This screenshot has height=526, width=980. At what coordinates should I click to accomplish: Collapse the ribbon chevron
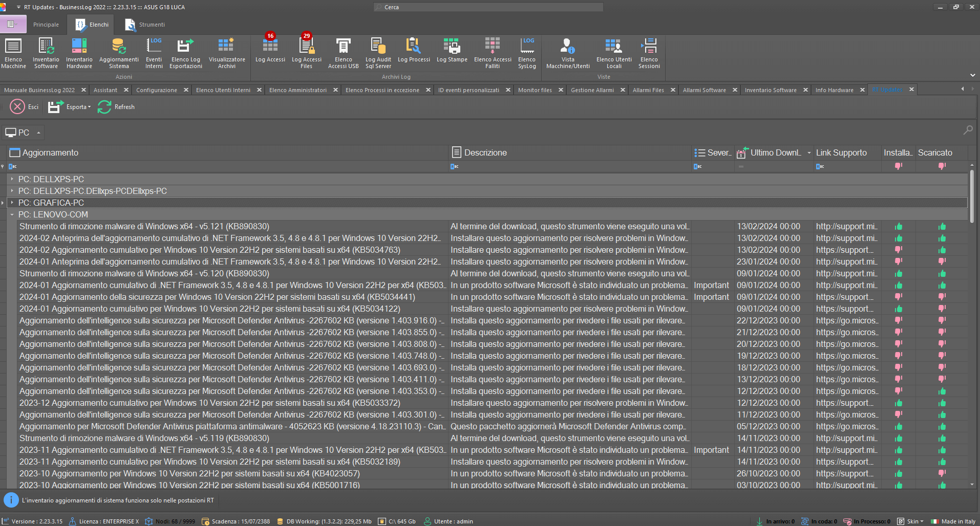(x=972, y=75)
